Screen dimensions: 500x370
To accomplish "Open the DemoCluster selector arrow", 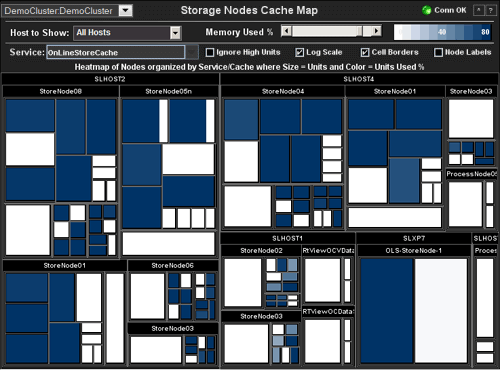I will [x=125, y=11].
